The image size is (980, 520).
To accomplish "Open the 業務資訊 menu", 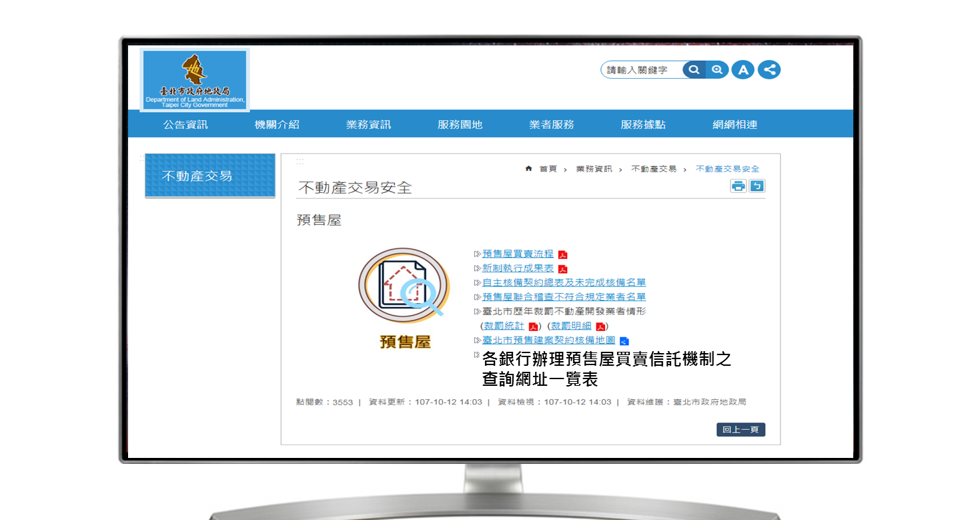I will click(368, 125).
